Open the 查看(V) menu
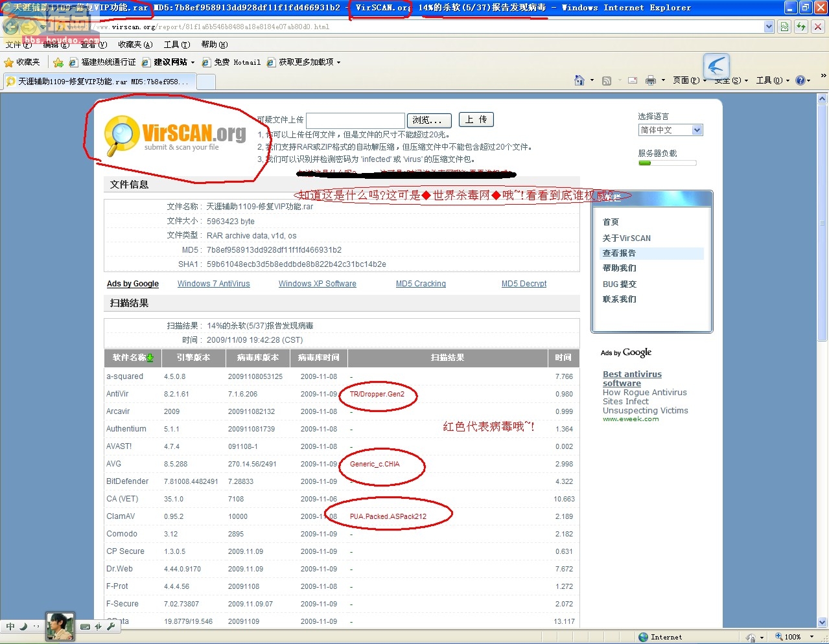829x644 pixels. pyautogui.click(x=93, y=45)
